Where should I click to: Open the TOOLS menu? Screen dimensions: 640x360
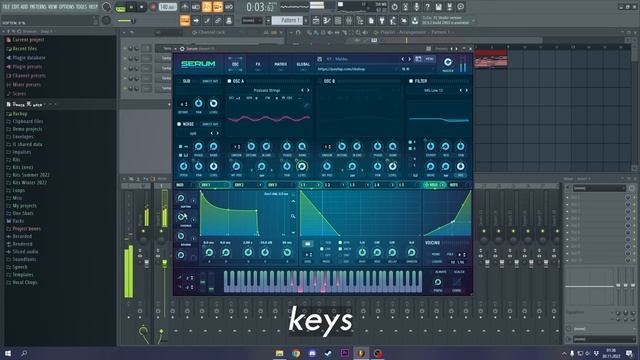click(81, 7)
